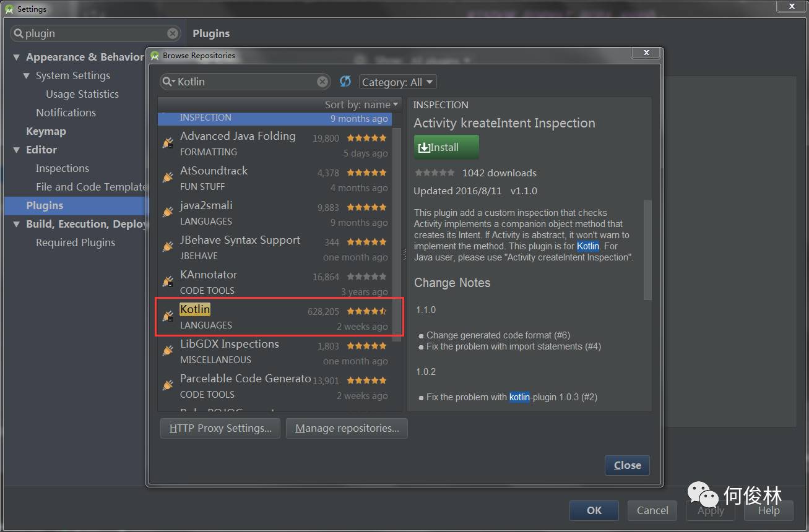
Task: Select the KAnnotator plugin name
Action: click(x=209, y=274)
